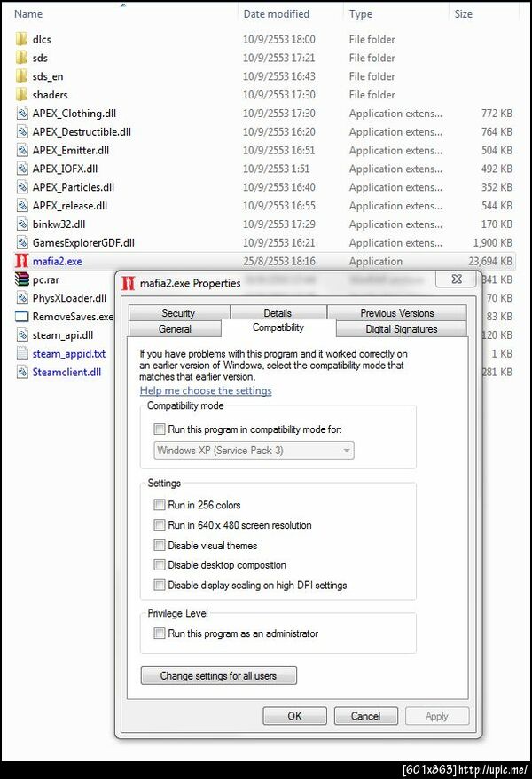Select the pc.rar file name

point(45,279)
